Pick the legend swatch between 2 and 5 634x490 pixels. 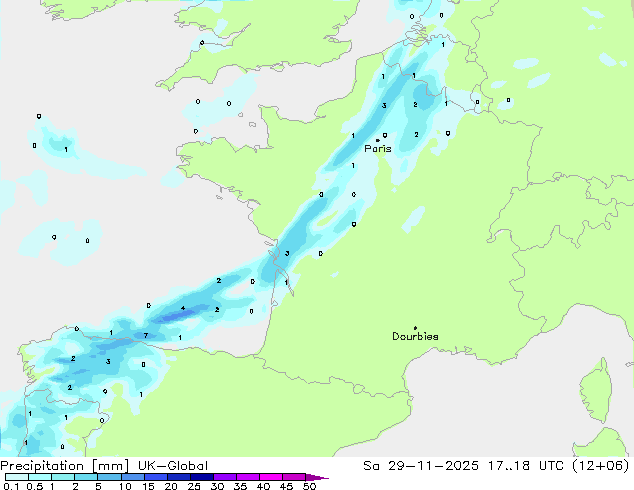coord(86,477)
